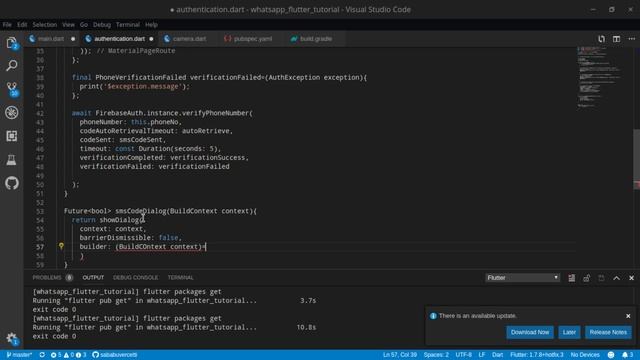Dismiss the update notification
The width and height of the screenshot is (640, 360).
click(628, 316)
